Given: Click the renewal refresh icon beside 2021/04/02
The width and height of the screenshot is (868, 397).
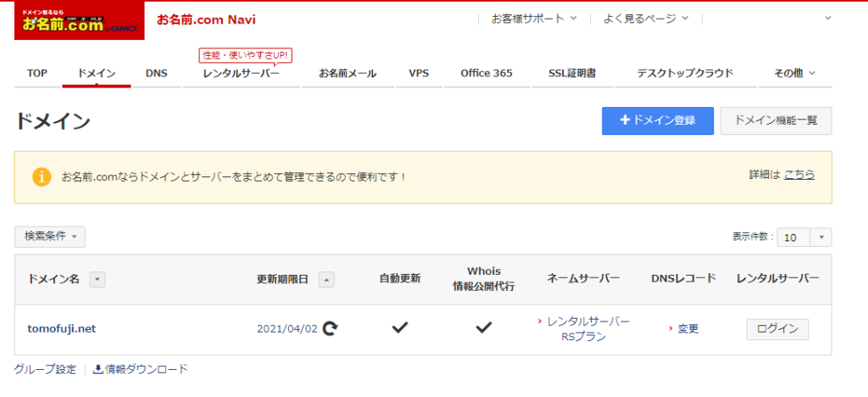Looking at the screenshot, I should click(x=331, y=329).
